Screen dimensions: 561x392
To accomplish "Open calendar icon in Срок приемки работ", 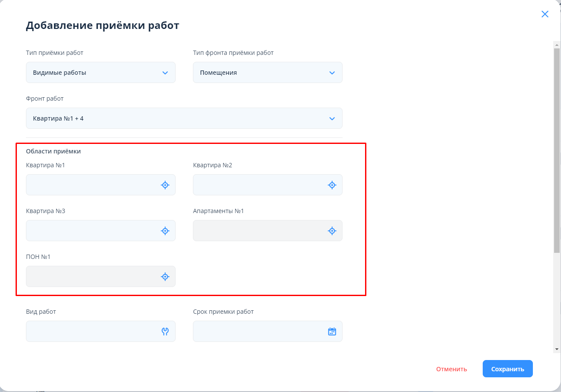I will pyautogui.click(x=332, y=331).
